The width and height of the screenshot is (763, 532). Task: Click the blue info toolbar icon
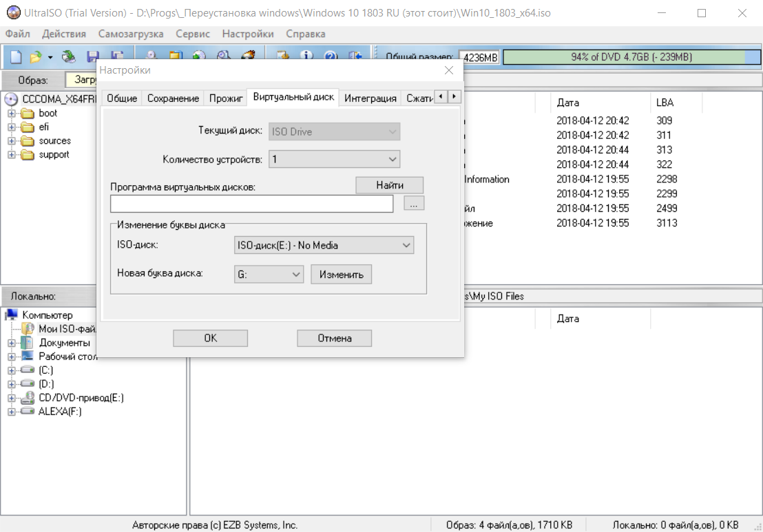tap(306, 55)
